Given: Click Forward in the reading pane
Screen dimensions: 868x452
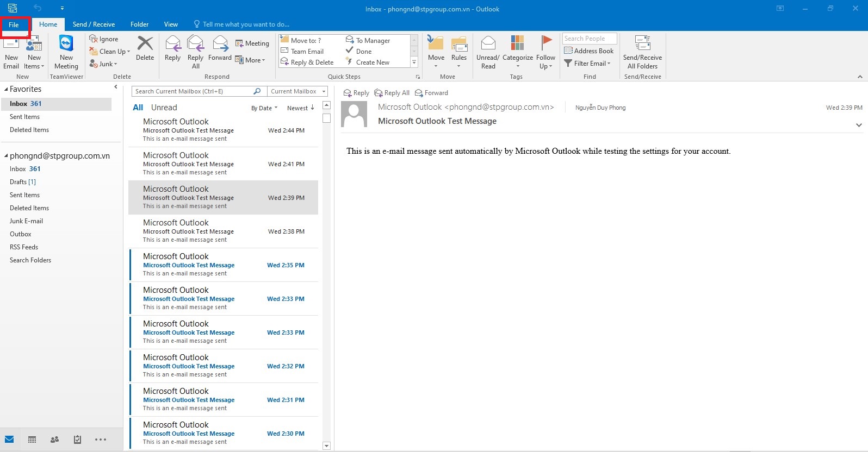Looking at the screenshot, I should 431,93.
